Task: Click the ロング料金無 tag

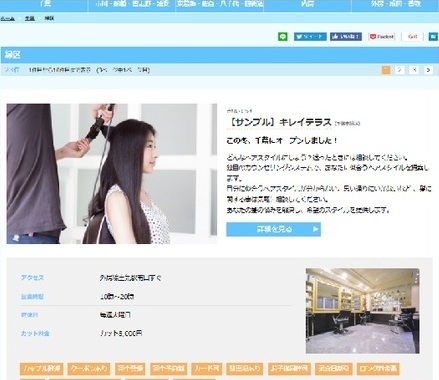Action: click(378, 369)
